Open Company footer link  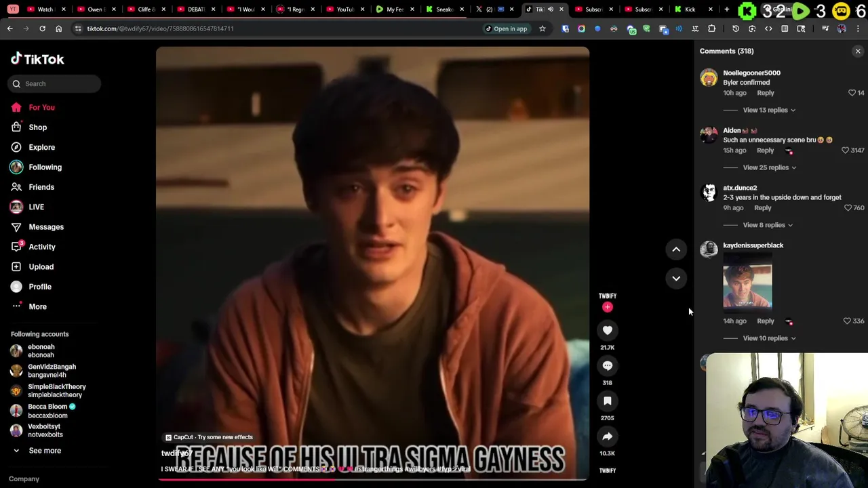click(x=24, y=479)
